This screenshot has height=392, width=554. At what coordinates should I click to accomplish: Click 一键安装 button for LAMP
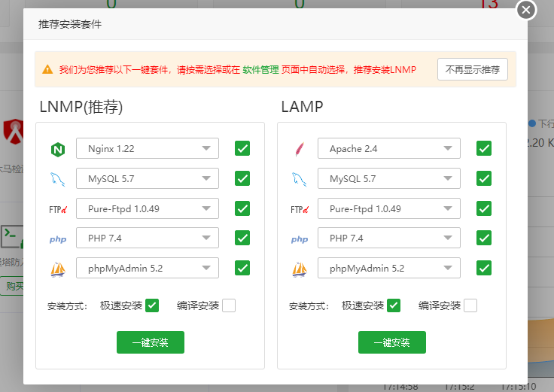coord(392,342)
